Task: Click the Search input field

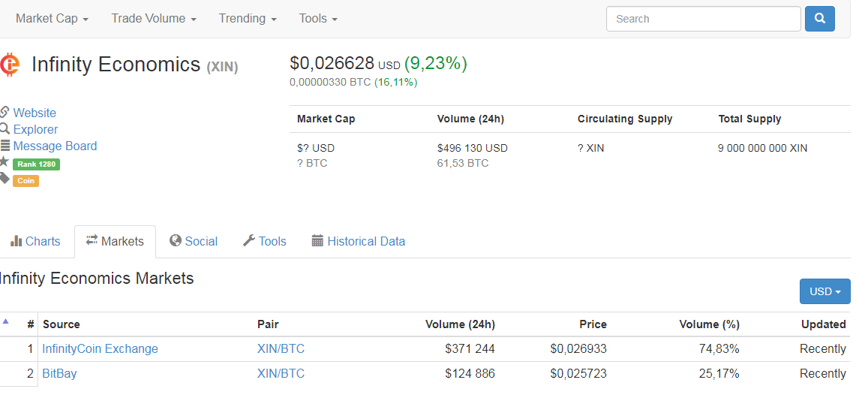Action: tap(703, 19)
